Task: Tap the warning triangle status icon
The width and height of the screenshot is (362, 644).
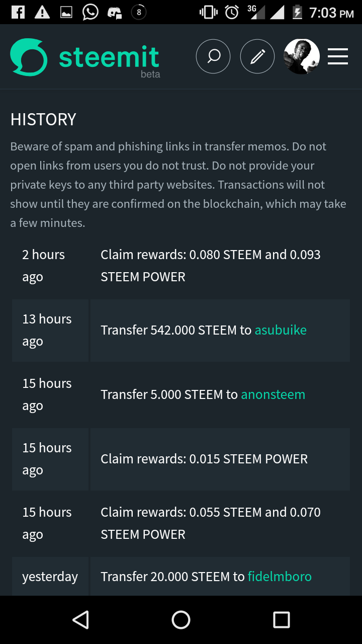Action: tap(42, 12)
